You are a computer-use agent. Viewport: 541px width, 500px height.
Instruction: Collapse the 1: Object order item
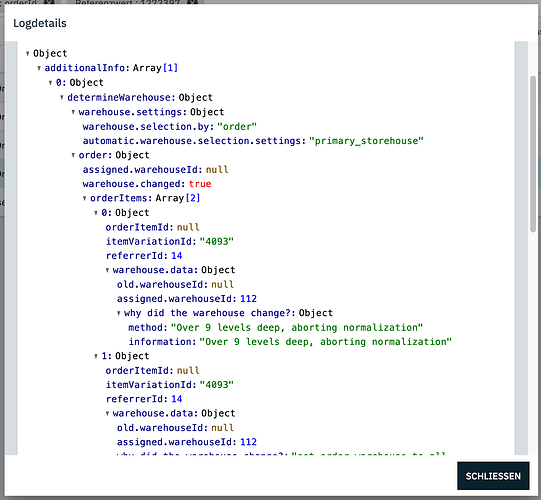coord(96,356)
